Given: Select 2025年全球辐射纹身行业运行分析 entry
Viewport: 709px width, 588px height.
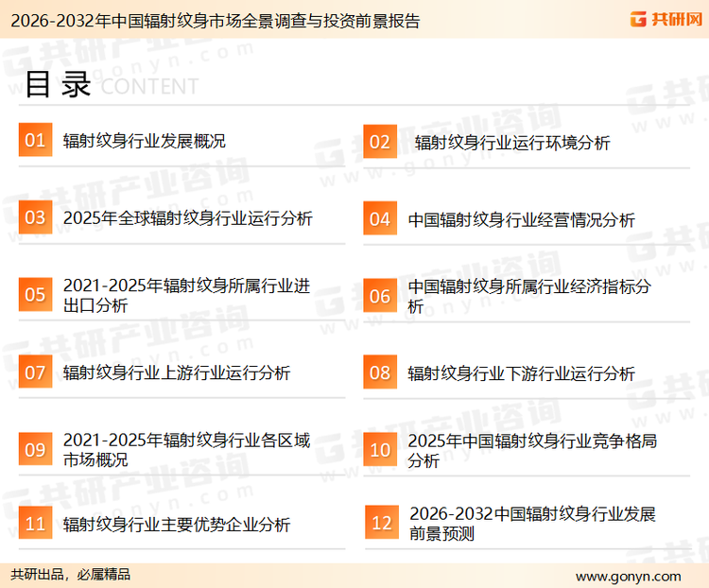Looking at the screenshot, I should (187, 218).
